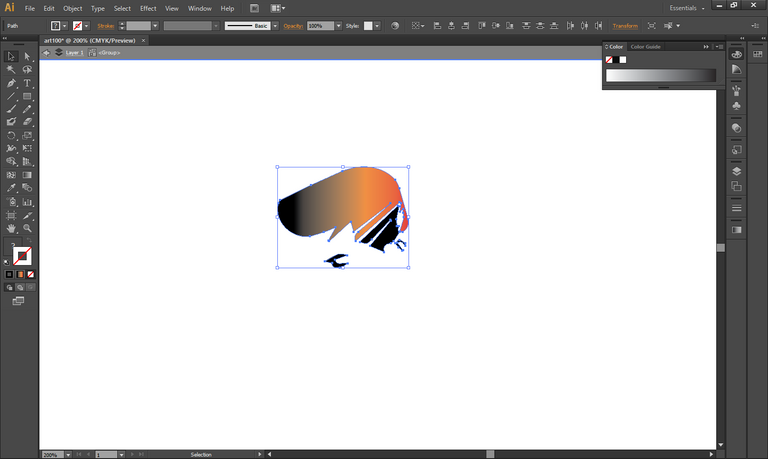Select the Column Graph tool

tap(27, 202)
